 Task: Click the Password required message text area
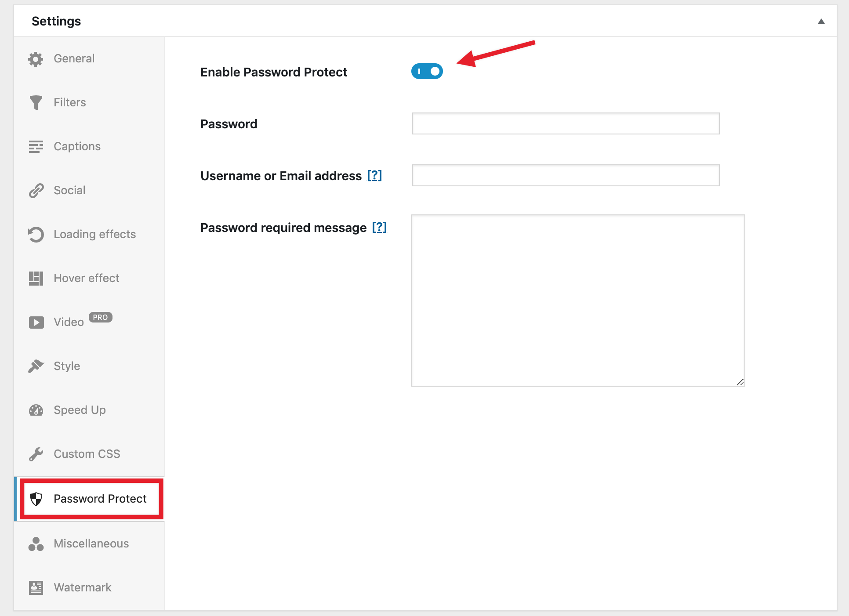point(579,301)
